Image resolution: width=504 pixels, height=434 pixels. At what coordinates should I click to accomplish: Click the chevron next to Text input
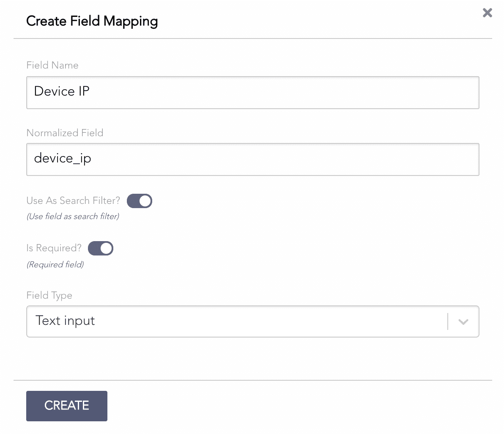pyautogui.click(x=463, y=321)
